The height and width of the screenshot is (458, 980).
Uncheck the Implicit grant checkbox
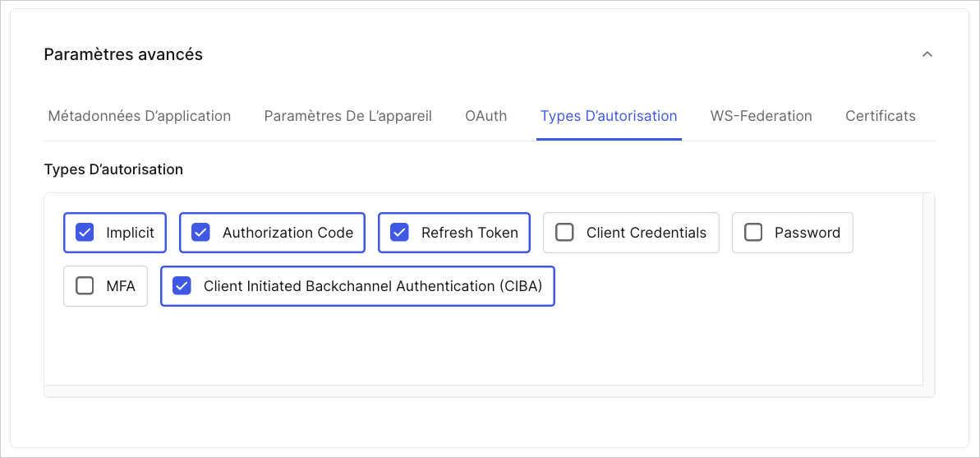(x=85, y=233)
